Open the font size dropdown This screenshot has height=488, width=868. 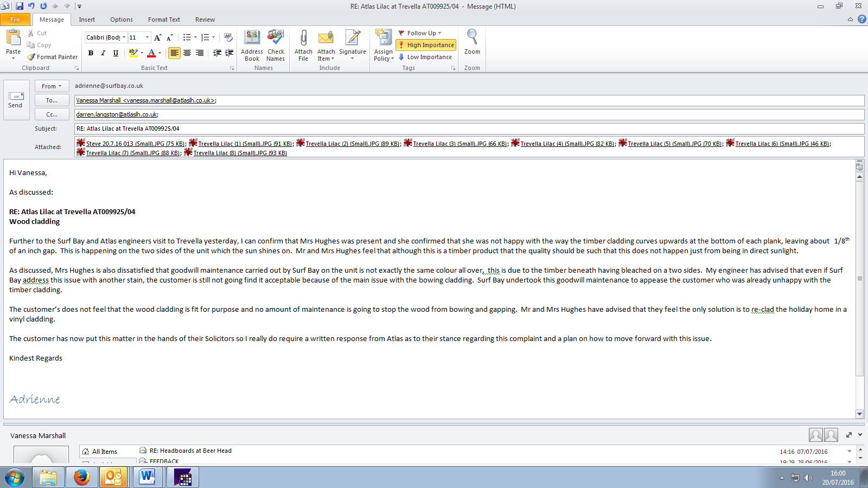pos(147,37)
